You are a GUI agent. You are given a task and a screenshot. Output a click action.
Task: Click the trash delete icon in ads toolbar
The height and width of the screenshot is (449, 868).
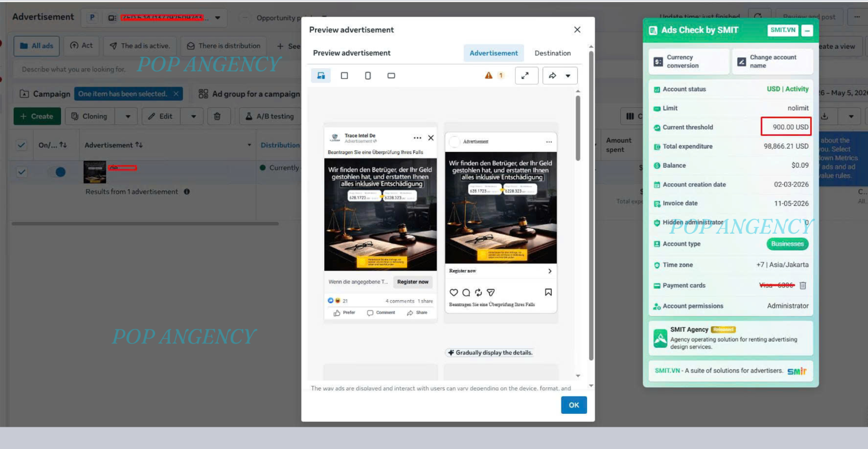click(x=217, y=116)
